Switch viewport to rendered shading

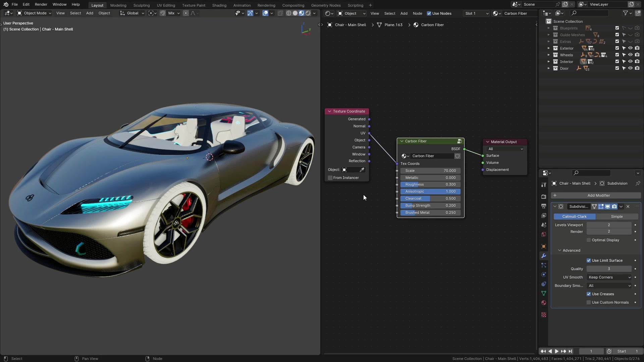click(308, 13)
